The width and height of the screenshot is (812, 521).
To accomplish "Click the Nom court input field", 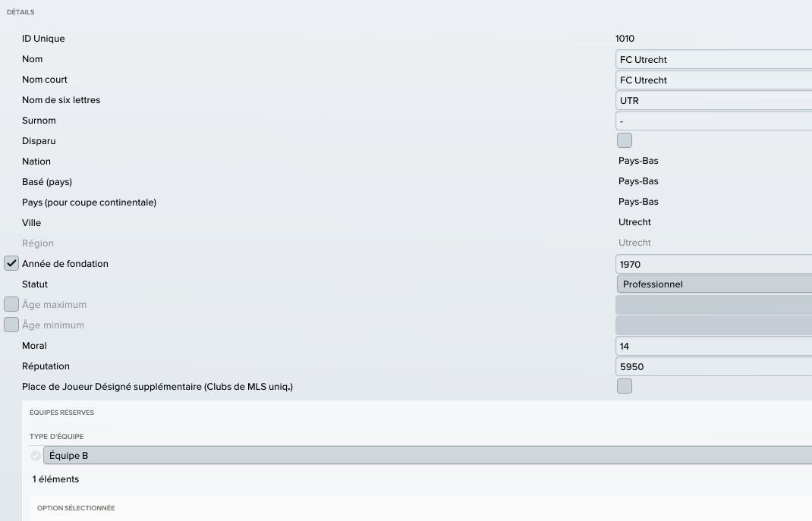I will tap(714, 80).
